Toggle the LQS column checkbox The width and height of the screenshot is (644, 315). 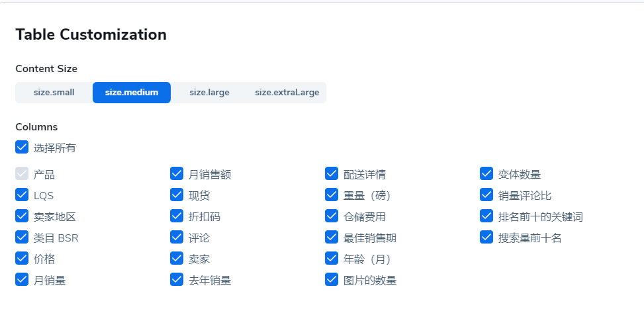(x=22, y=195)
